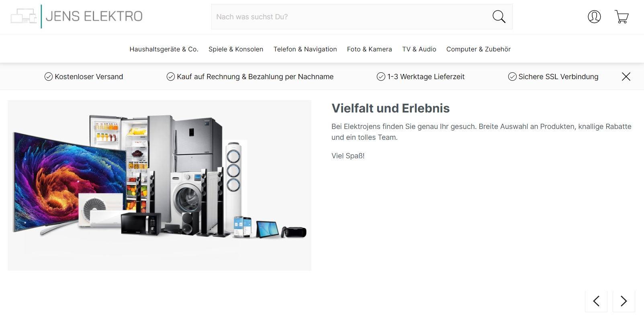Open Foto & Kamera category
Image resolution: width=644 pixels, height=321 pixels.
[x=370, y=49]
